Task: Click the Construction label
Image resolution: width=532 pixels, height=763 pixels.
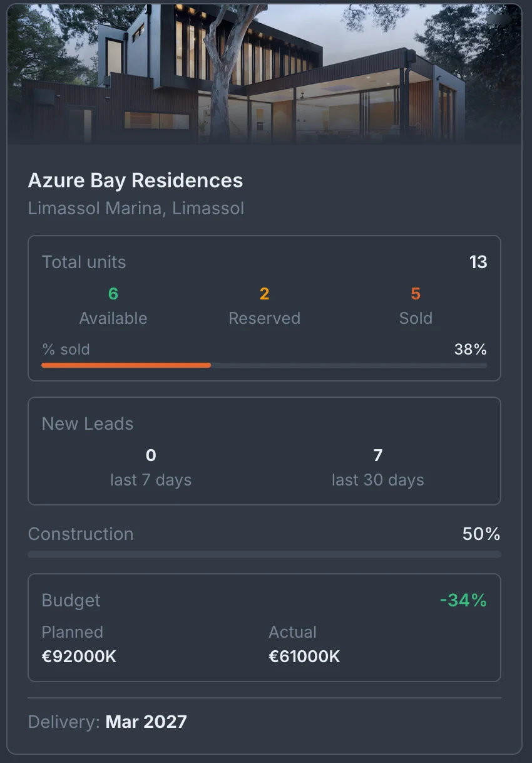Action: coord(81,534)
